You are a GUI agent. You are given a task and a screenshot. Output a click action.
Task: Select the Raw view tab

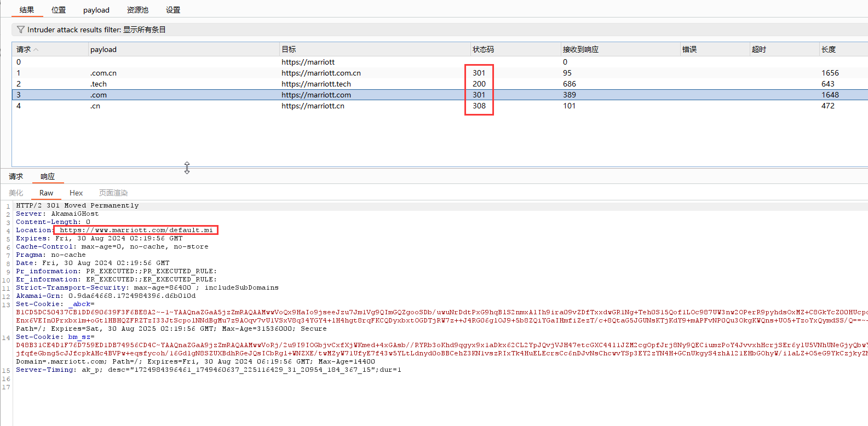tap(46, 193)
